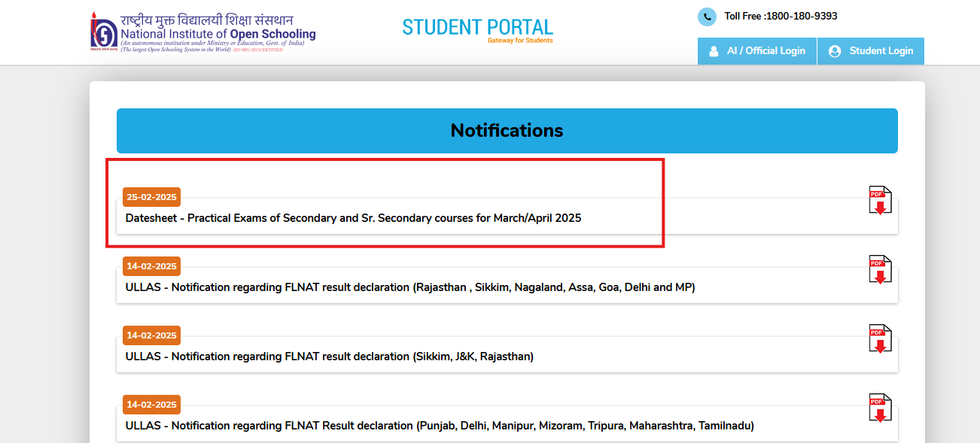Click the NIOS logo

click(103, 30)
